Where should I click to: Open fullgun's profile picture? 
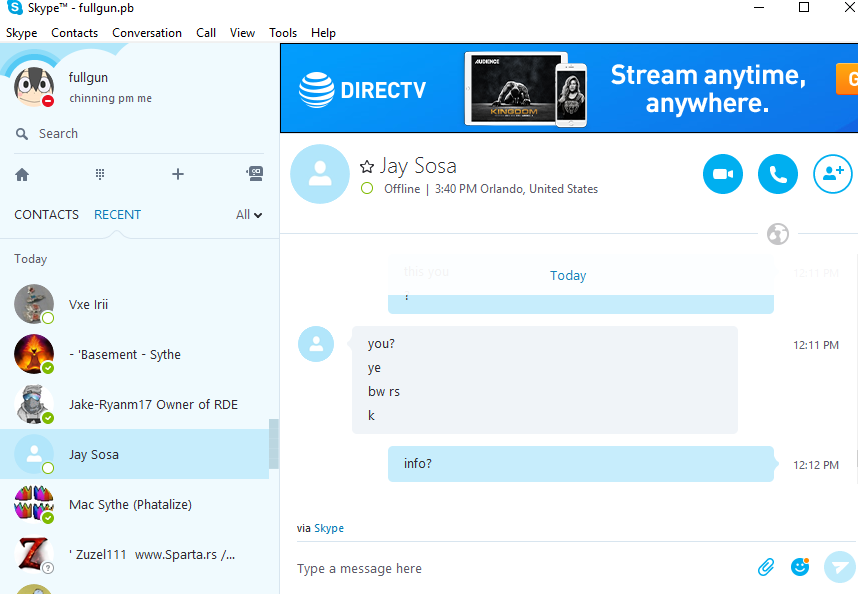(x=34, y=86)
